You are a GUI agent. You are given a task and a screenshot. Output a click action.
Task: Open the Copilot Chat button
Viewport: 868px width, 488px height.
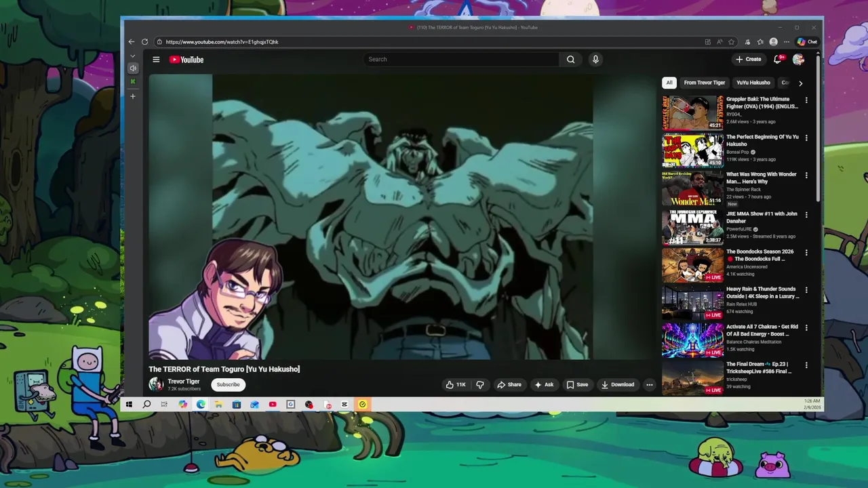tap(807, 42)
